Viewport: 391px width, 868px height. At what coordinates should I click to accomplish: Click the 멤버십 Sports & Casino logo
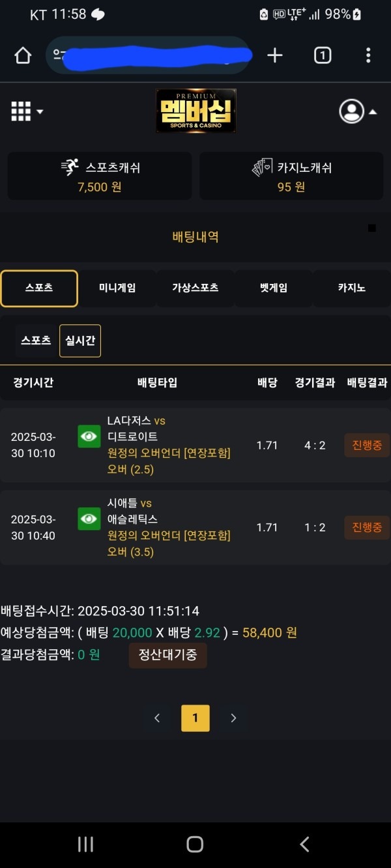coord(195,111)
